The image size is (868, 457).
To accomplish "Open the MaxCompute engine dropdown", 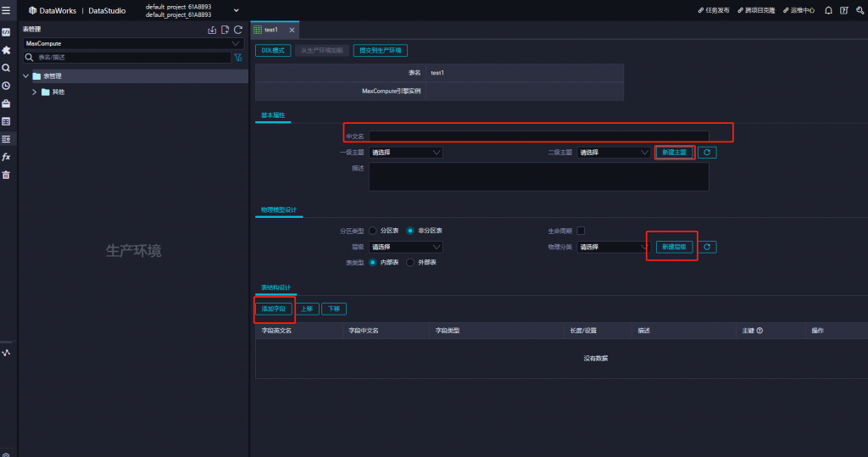I will (133, 43).
